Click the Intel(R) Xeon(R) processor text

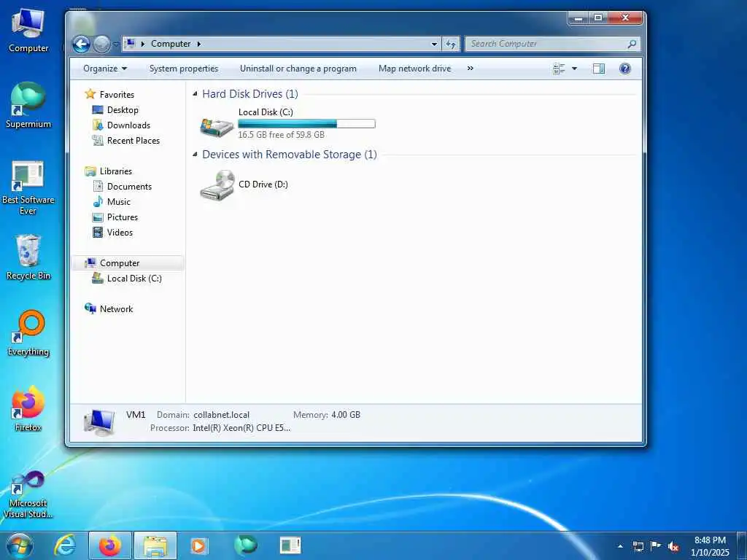pyautogui.click(x=241, y=428)
